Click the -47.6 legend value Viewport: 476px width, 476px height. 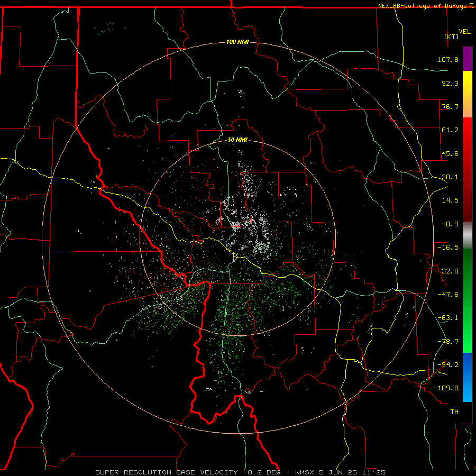click(448, 295)
